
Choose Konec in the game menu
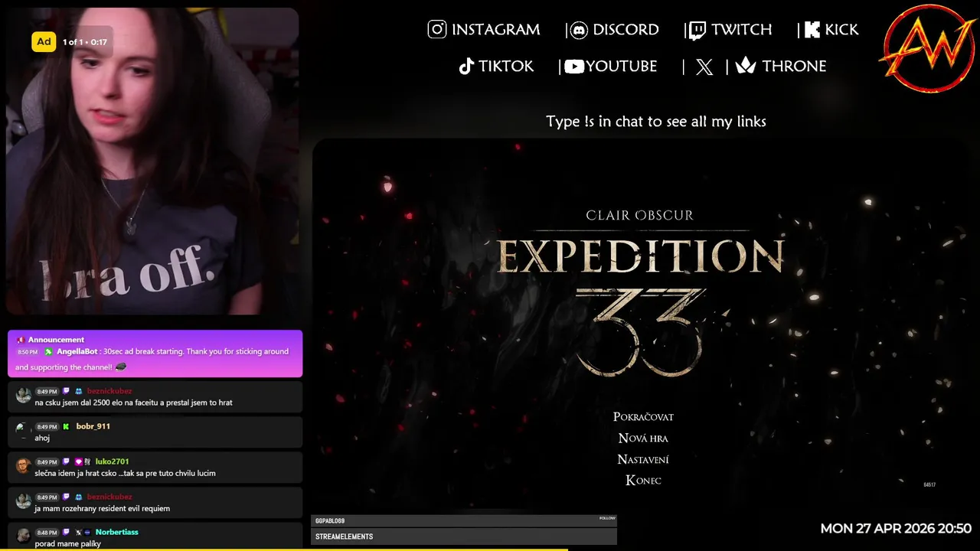(x=643, y=481)
